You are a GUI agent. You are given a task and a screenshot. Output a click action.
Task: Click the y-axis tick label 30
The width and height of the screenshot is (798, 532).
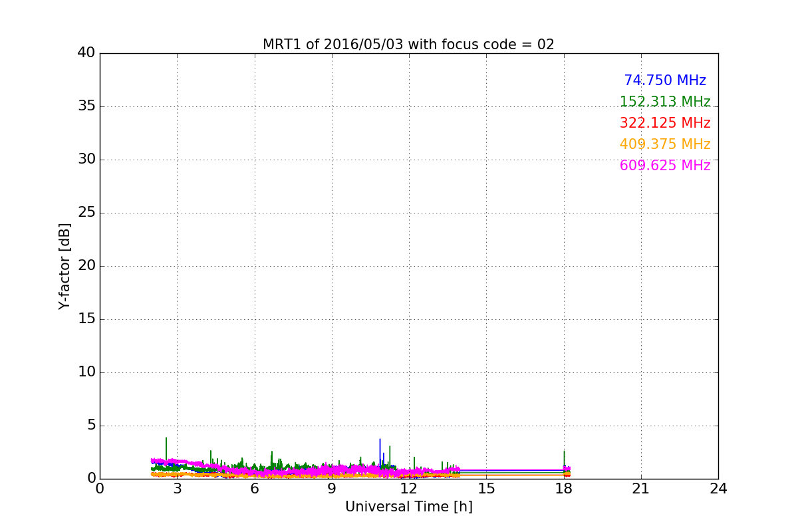click(x=86, y=160)
